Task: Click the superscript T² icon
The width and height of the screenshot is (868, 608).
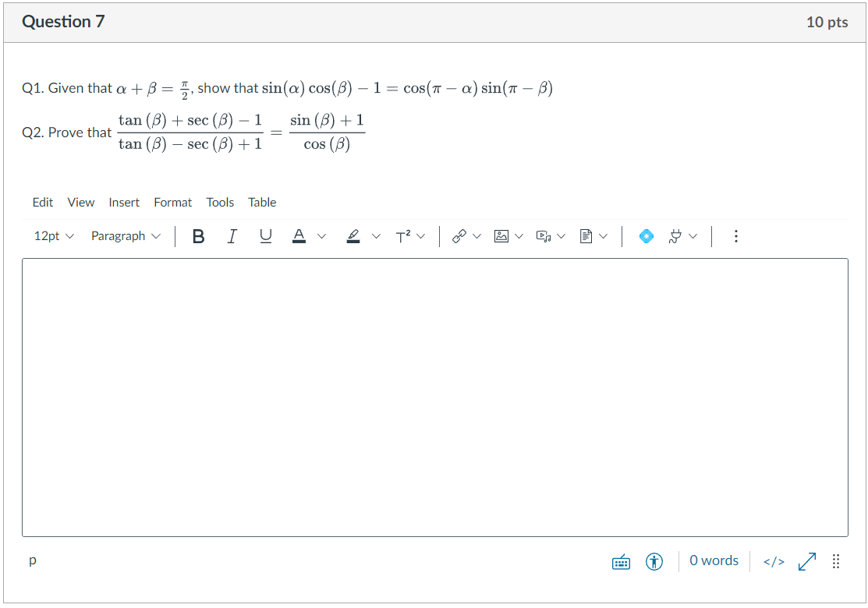Action: pos(403,236)
